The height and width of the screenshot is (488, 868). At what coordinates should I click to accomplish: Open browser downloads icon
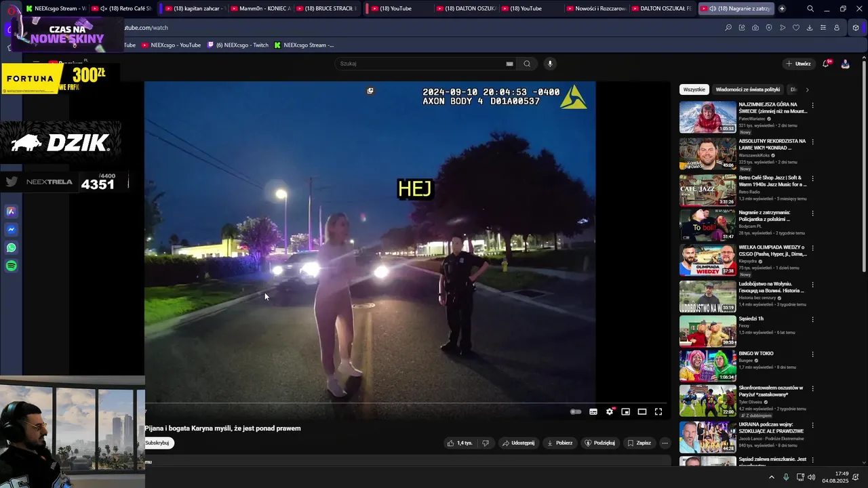[x=810, y=28]
